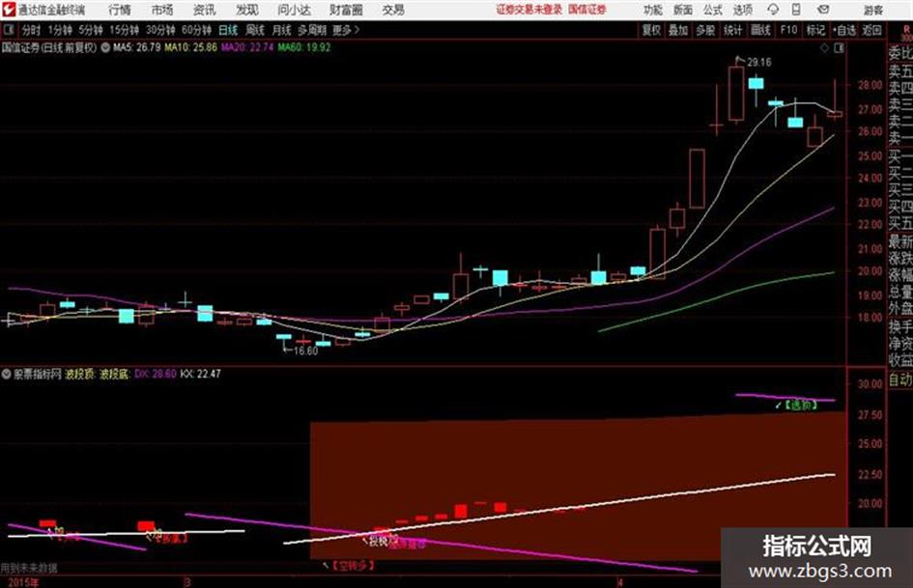Image resolution: width=913 pixels, height=588 pixels.
Task: Expand the 更多 more periods arrow
Action: click(347, 30)
